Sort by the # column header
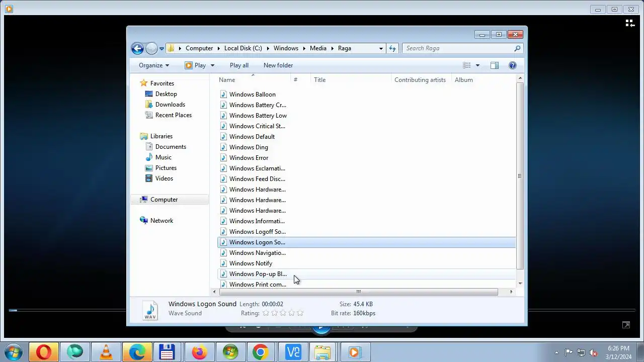 click(300, 80)
